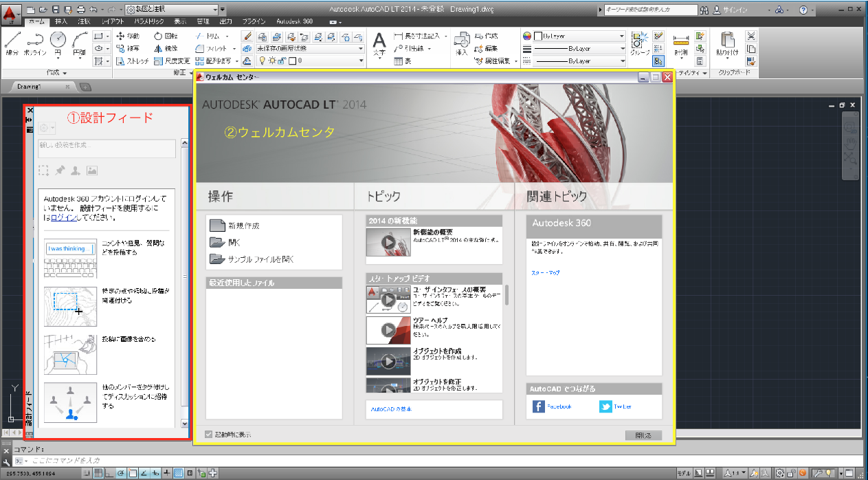868x480 pixels.
Task: Switch to the Parametric (パラメトリック) ribbon tab
Action: 149,22
